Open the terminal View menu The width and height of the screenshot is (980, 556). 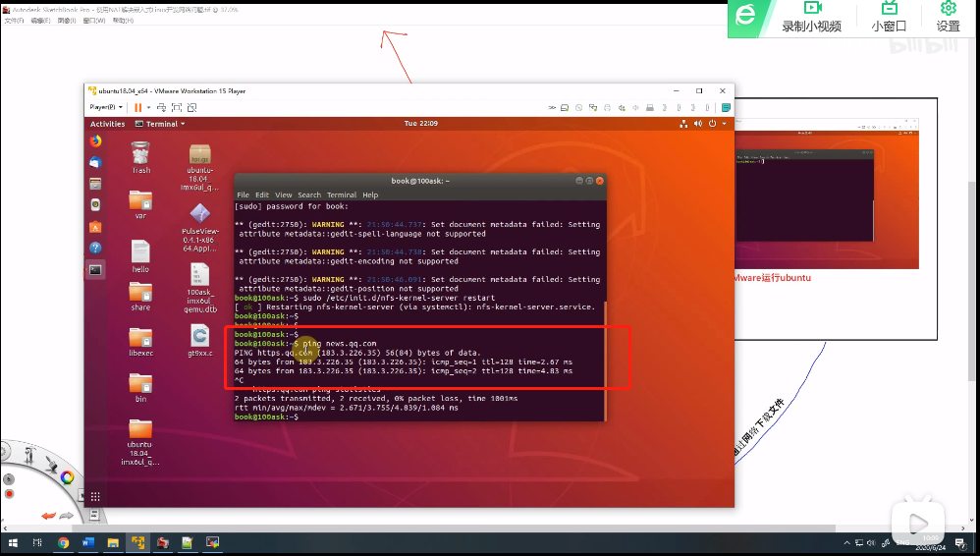[x=283, y=195]
